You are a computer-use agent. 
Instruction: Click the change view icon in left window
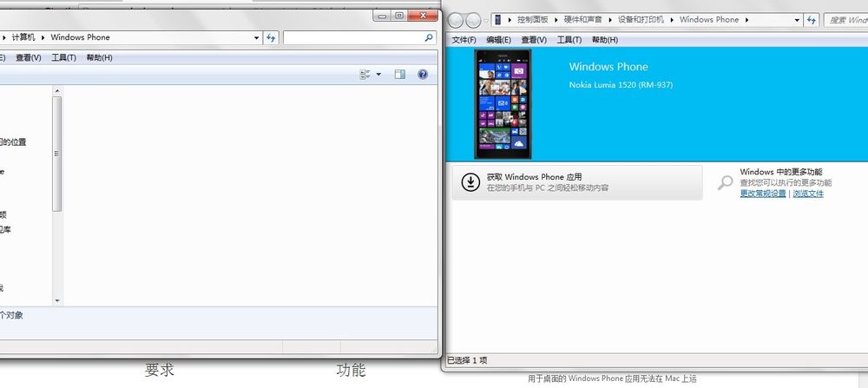tap(365, 74)
